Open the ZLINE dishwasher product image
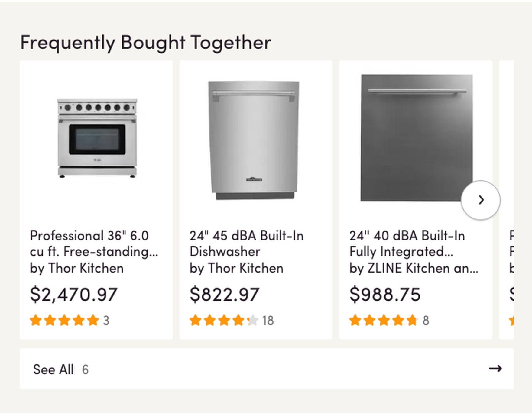 tap(416, 138)
